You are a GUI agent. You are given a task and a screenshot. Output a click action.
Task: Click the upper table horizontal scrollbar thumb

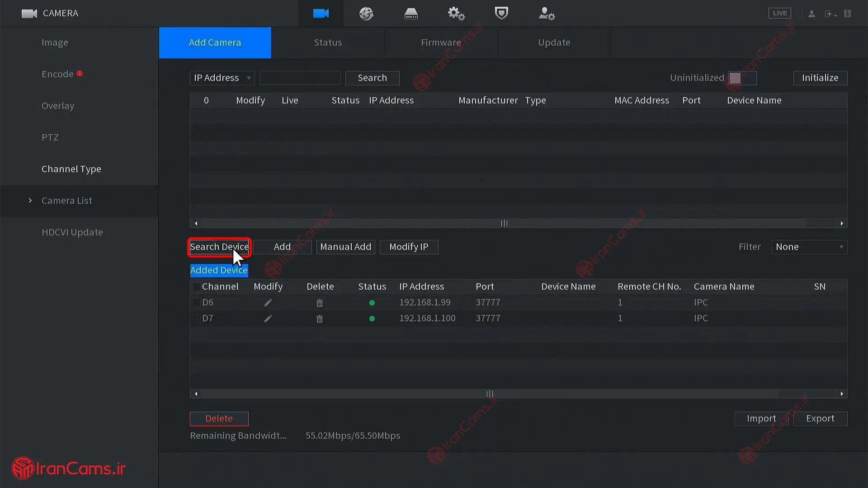[x=504, y=223]
